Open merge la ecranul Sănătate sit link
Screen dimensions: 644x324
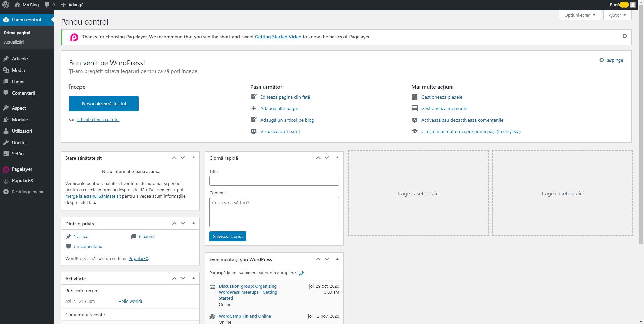[93, 196]
